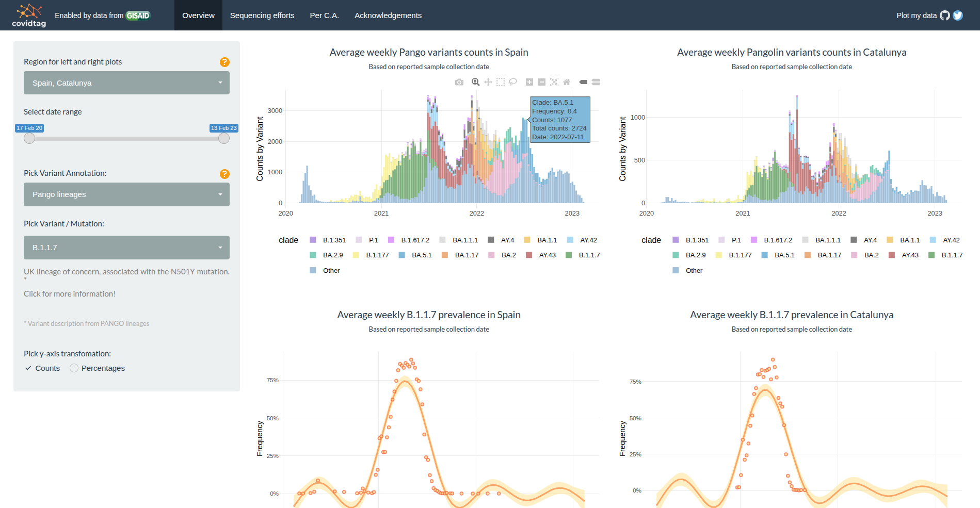Open the Variant dropdown set to B.1.1.7
This screenshot has width=980, height=508.
(x=126, y=248)
